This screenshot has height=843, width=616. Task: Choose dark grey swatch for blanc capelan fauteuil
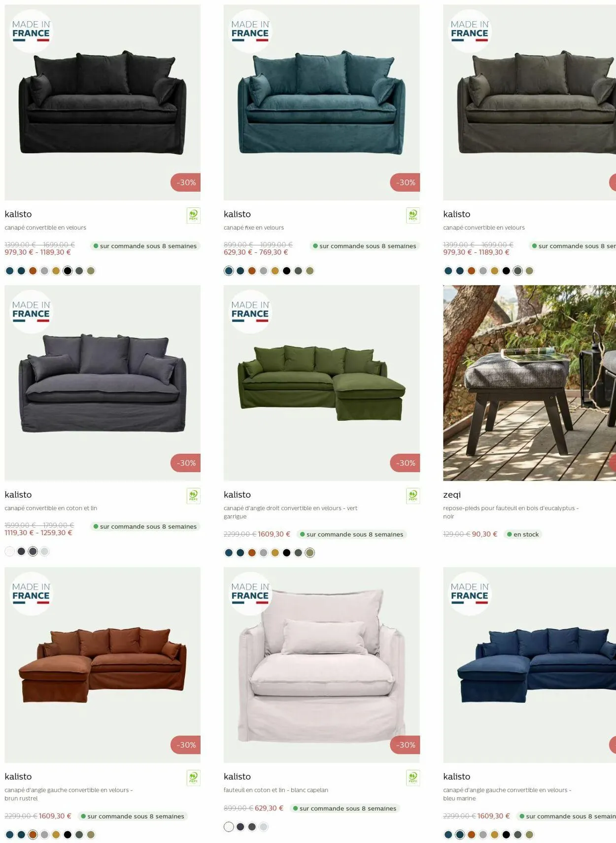tap(252, 827)
